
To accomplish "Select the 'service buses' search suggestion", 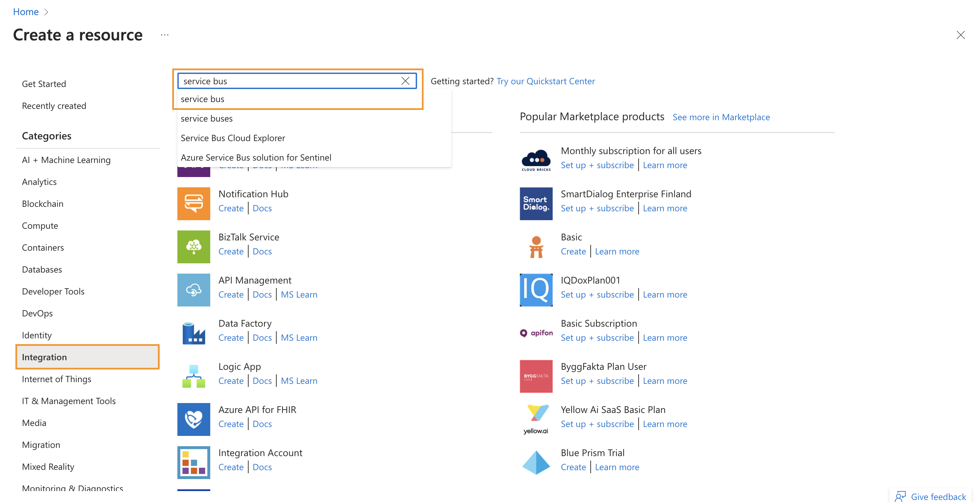I will tap(206, 118).
